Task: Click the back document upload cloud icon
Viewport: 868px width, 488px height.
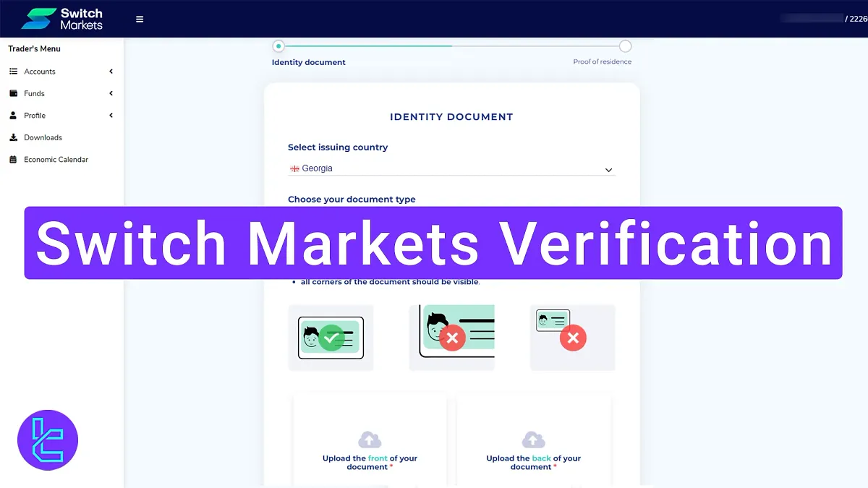Action: (x=534, y=440)
